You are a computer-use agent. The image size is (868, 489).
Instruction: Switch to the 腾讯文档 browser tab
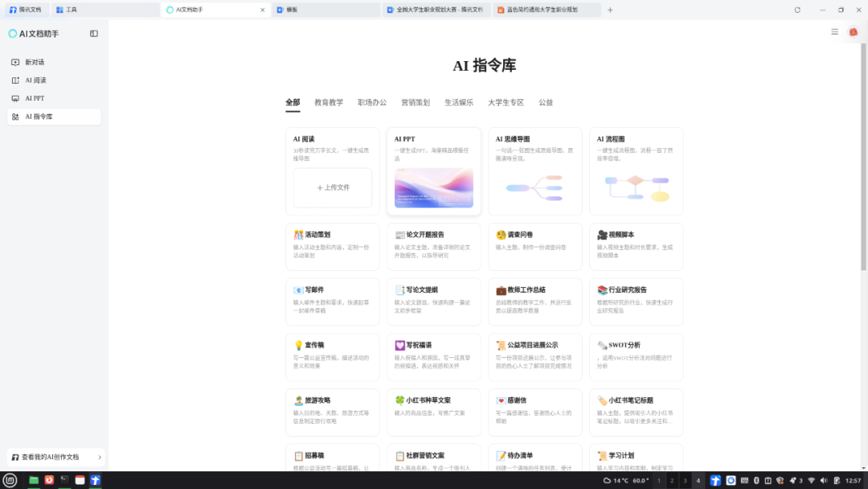(26, 10)
